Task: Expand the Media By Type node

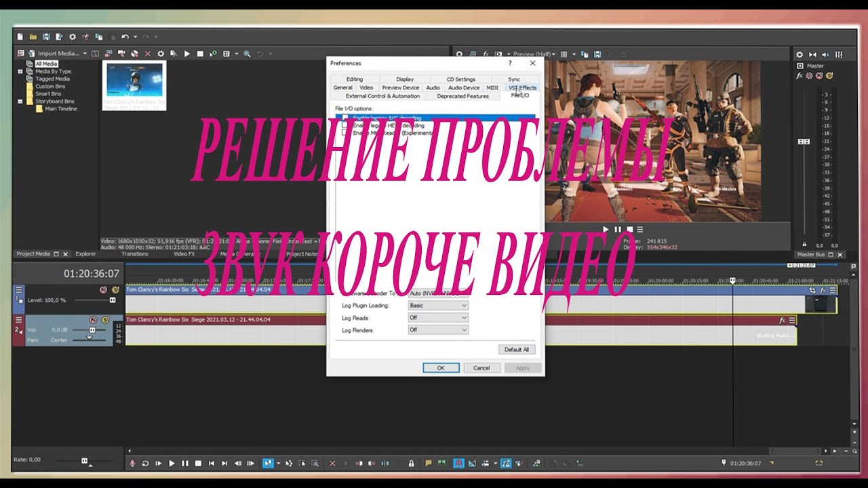Action: 22,71
